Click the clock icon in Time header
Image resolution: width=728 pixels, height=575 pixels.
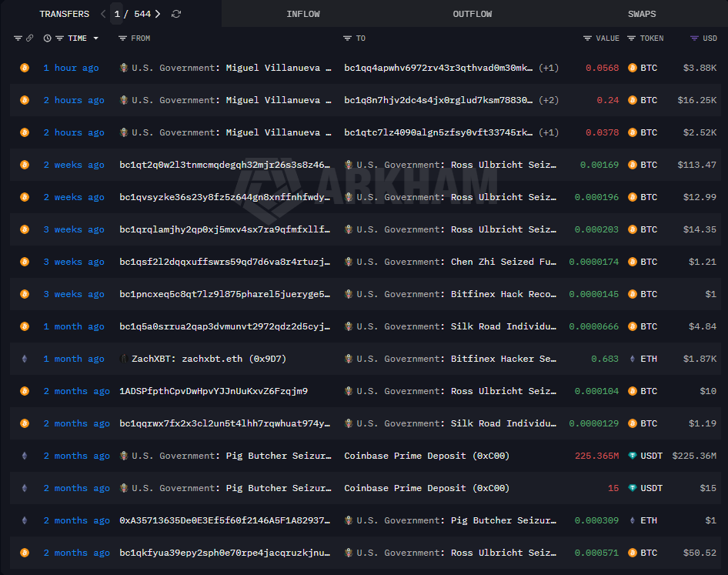tap(48, 38)
